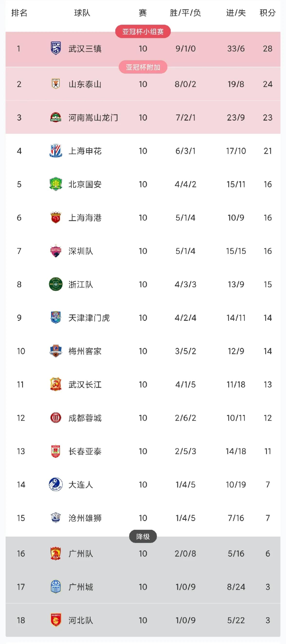Select the 积分 column header
The width and height of the screenshot is (286, 644).
click(x=268, y=13)
